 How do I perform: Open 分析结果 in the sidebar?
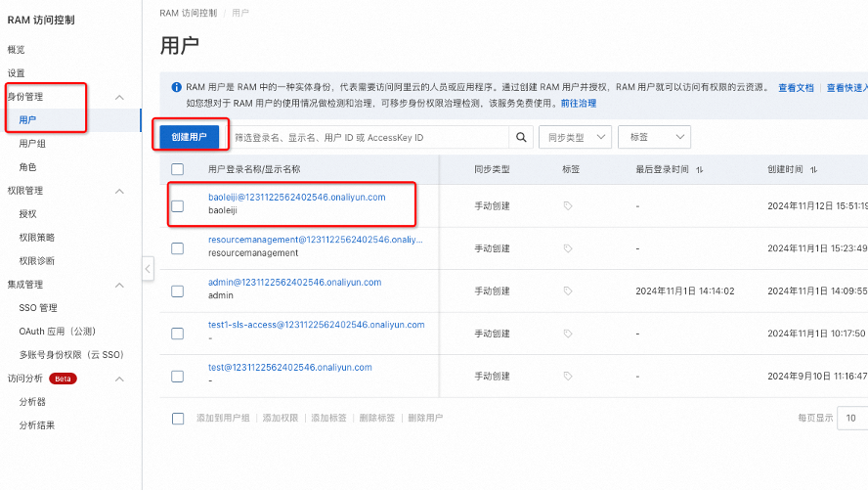(x=36, y=425)
